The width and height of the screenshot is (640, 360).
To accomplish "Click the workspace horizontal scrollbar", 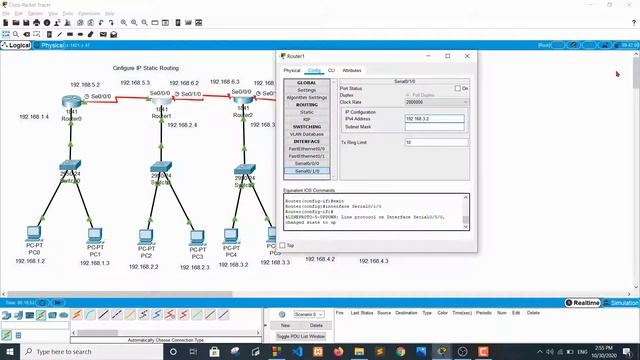I will point(120,294).
